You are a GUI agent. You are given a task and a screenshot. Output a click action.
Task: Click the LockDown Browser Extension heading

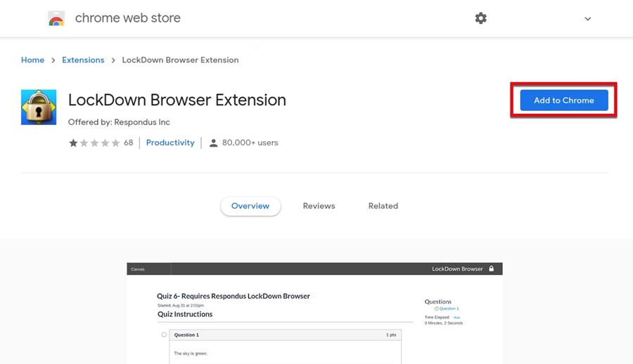click(177, 100)
